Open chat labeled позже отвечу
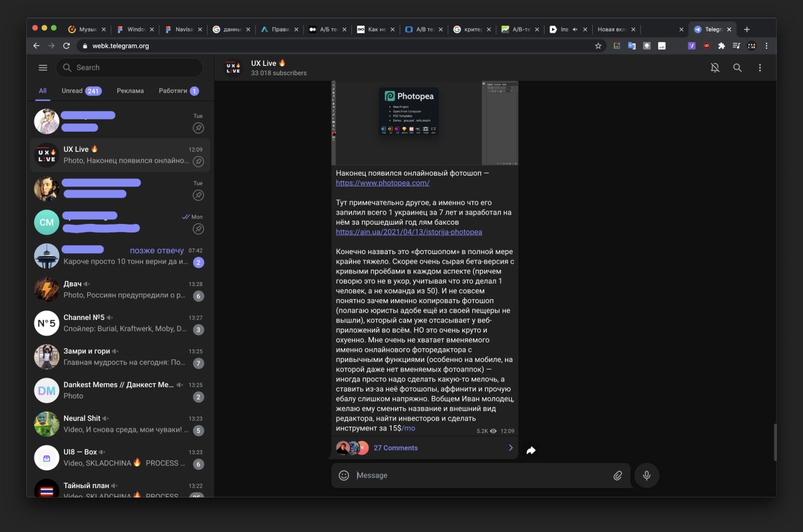Image resolution: width=803 pixels, height=532 pixels. [120, 256]
